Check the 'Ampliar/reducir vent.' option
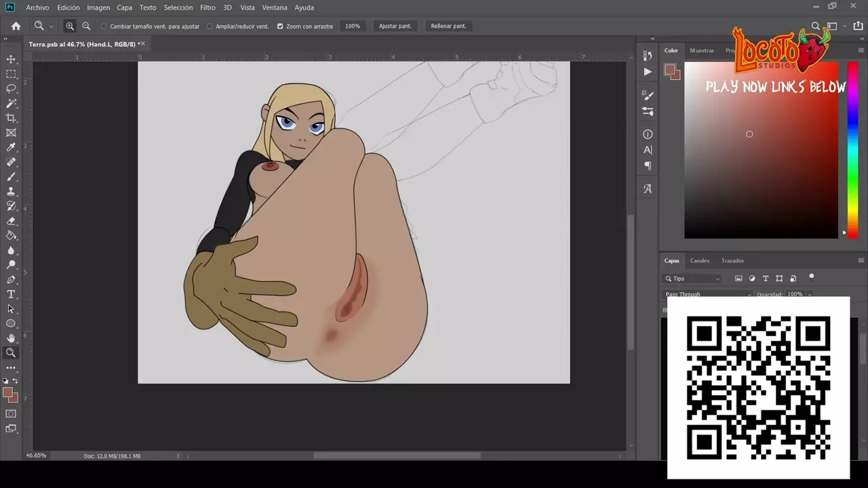The width and height of the screenshot is (868, 488). tap(210, 26)
